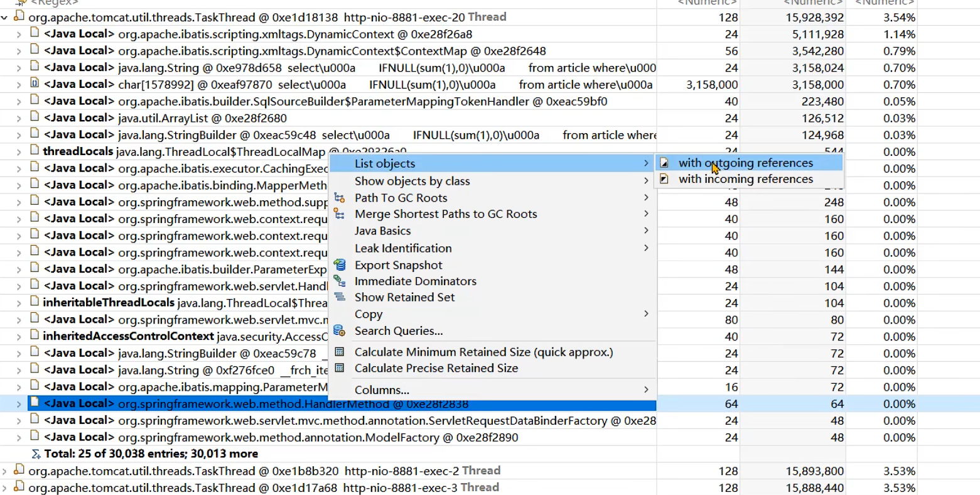Screen dimensions: 980x495
Task: Select Search Queries...
Action: (493, 331)
